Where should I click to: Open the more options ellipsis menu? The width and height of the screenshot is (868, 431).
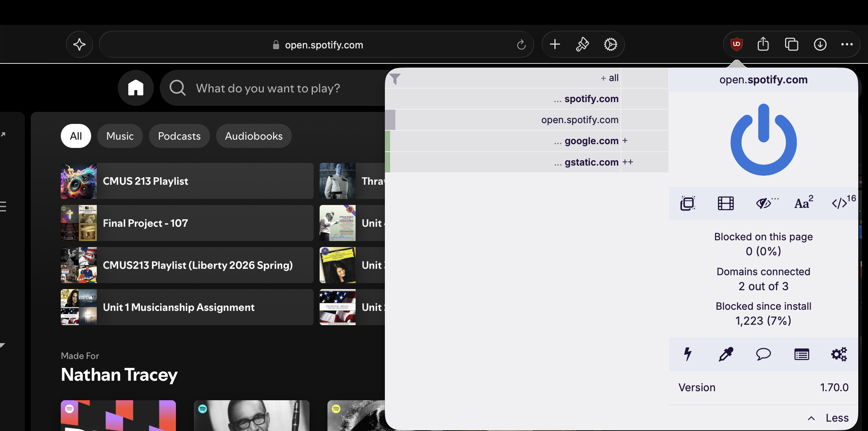click(x=847, y=44)
